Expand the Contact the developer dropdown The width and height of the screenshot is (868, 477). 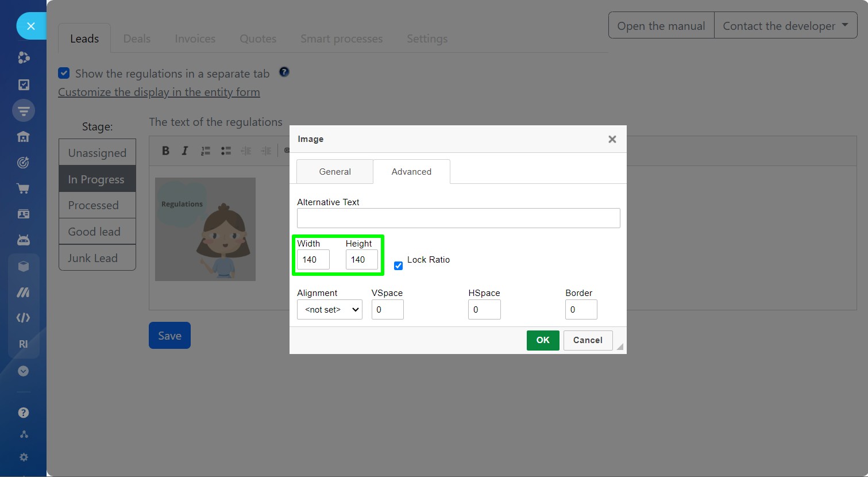785,26
